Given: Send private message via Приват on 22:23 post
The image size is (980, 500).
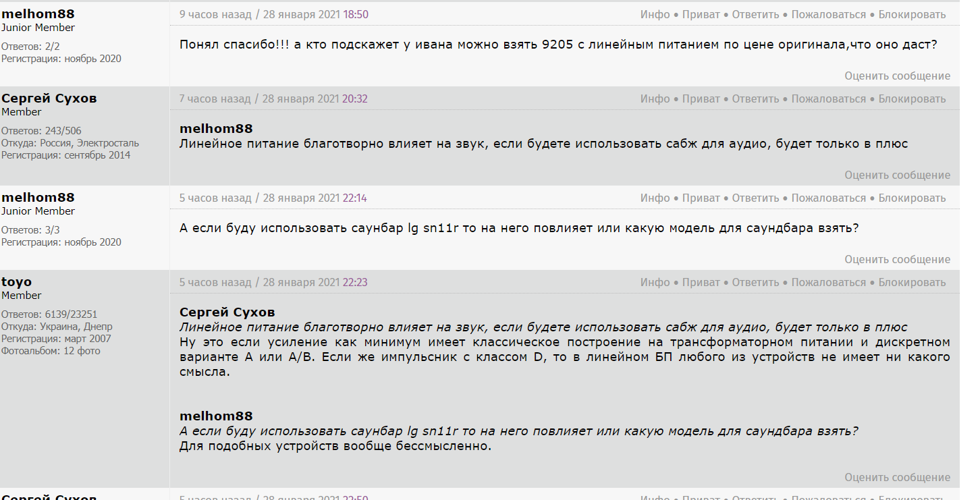Looking at the screenshot, I should [701, 282].
